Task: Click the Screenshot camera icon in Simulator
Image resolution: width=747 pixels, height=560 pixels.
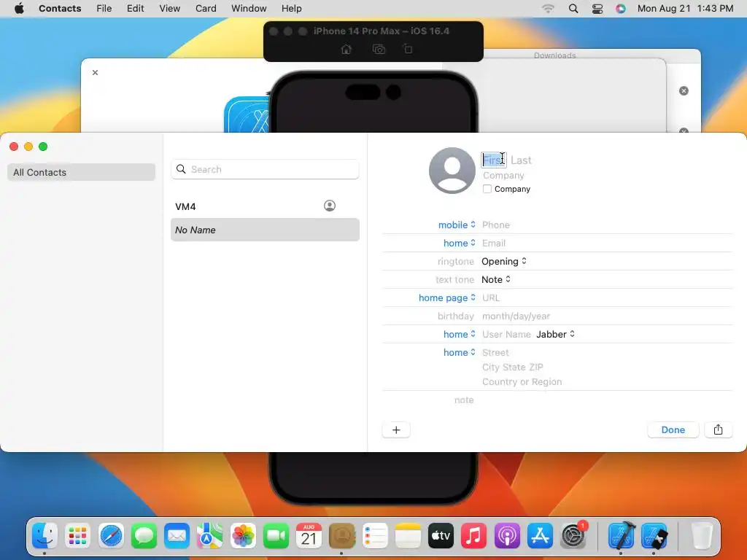Action: pyautogui.click(x=379, y=49)
